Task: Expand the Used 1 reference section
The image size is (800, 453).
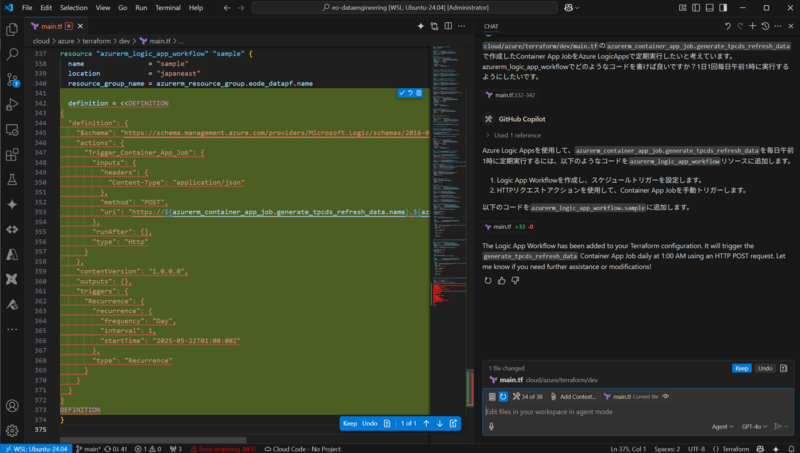Action: pyautogui.click(x=514, y=135)
